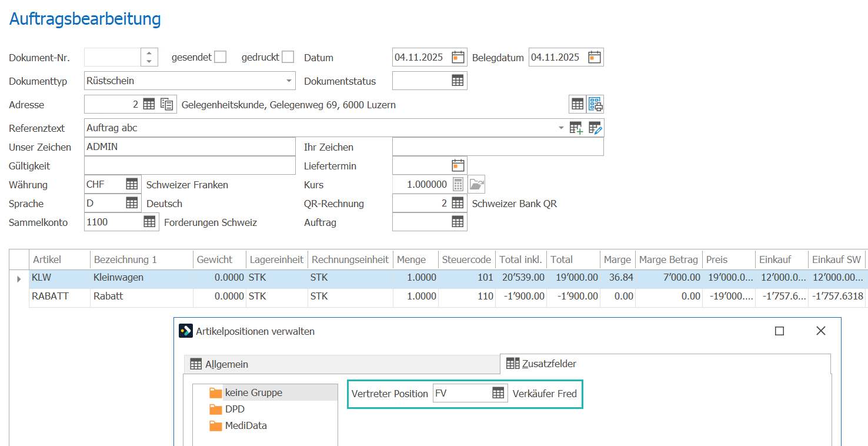Sort by the Artikel column header
868x446 pixels.
tap(59, 259)
